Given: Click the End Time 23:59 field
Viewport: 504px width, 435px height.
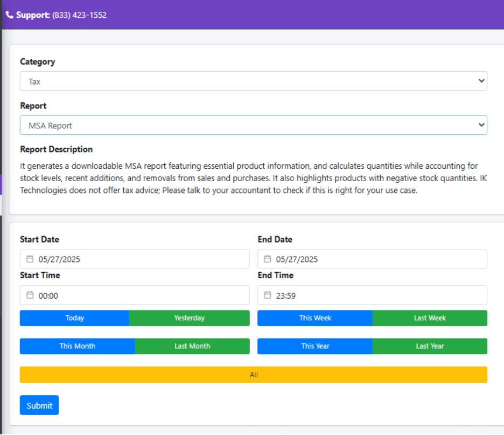Looking at the screenshot, I should (377, 295).
